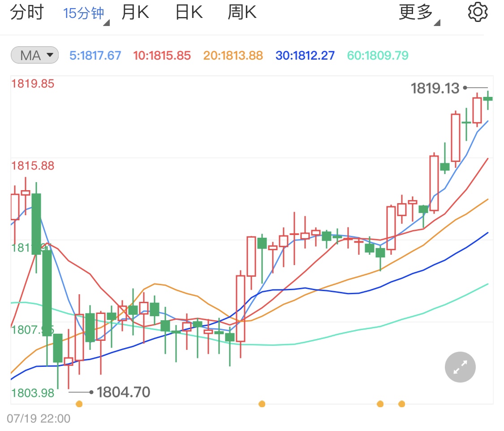The width and height of the screenshot is (504, 431).
Task: Open the MA indicator dropdown
Action: 34,55
